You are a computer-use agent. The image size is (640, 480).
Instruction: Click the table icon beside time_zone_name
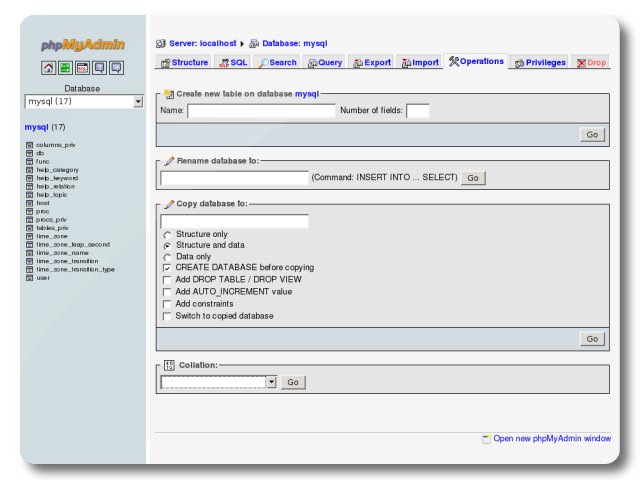click(29, 253)
